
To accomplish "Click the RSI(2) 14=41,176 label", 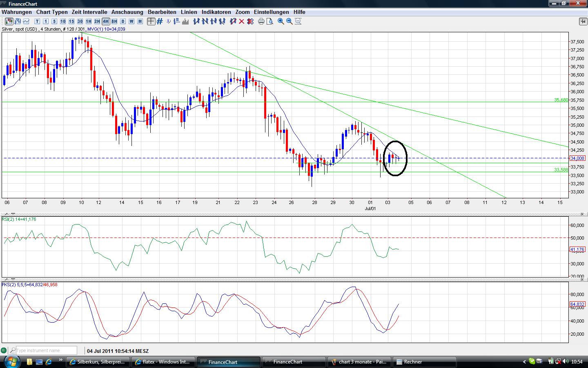I will point(19,219).
